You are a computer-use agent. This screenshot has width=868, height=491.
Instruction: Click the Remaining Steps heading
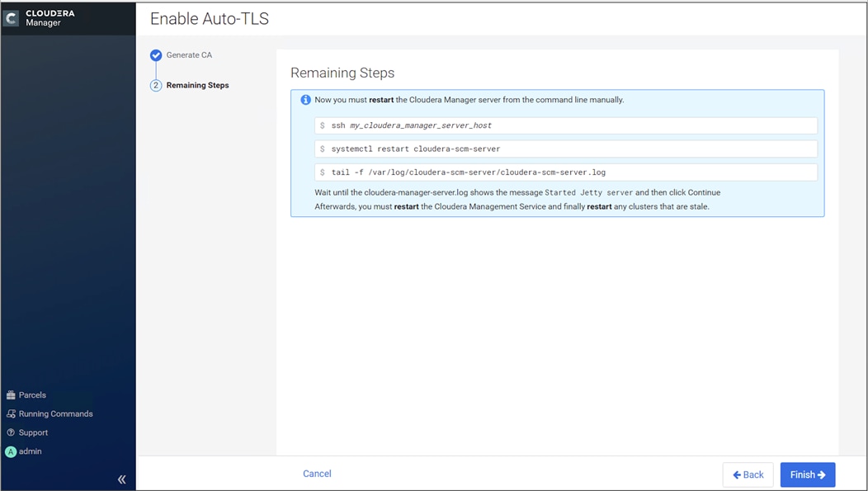click(342, 73)
